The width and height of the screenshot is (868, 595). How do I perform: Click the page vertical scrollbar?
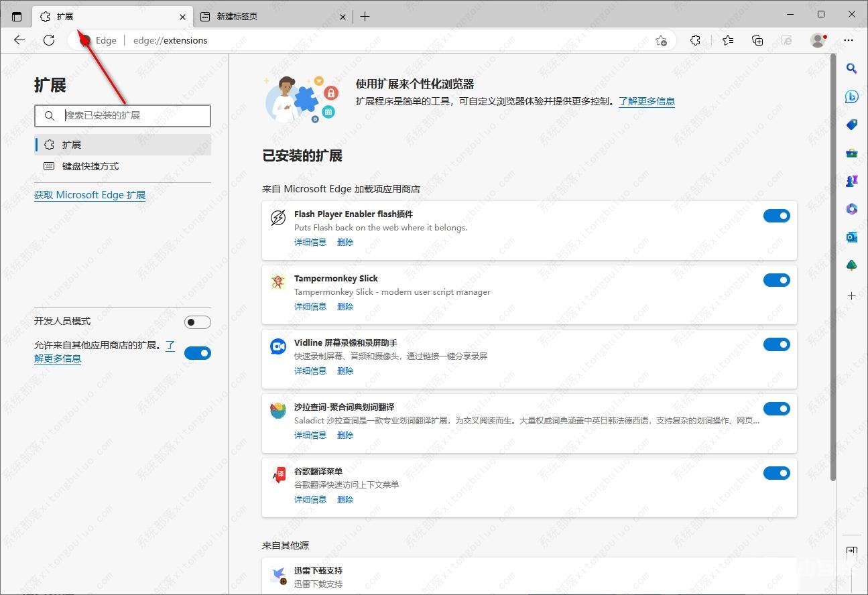(x=833, y=268)
